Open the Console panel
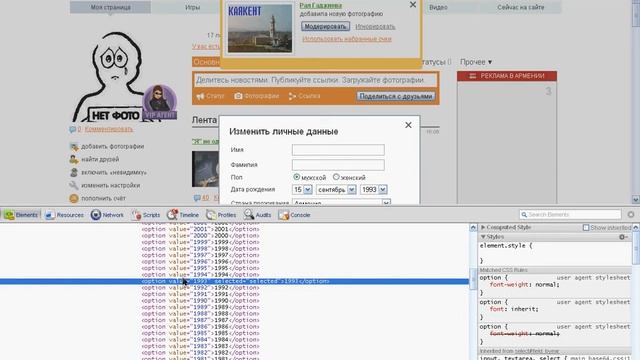This screenshot has width=640, height=360. pyautogui.click(x=294, y=215)
